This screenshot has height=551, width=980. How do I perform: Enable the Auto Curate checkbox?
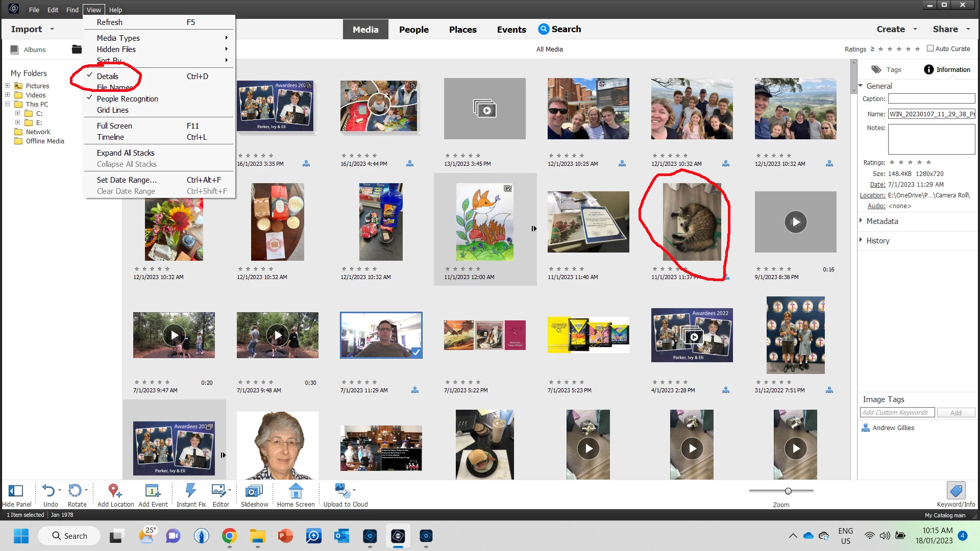click(x=930, y=48)
